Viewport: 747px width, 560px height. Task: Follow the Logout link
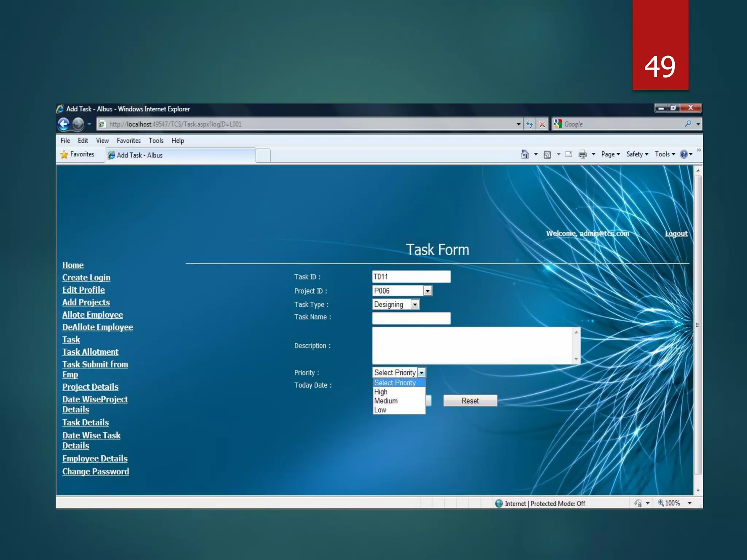[x=676, y=234]
